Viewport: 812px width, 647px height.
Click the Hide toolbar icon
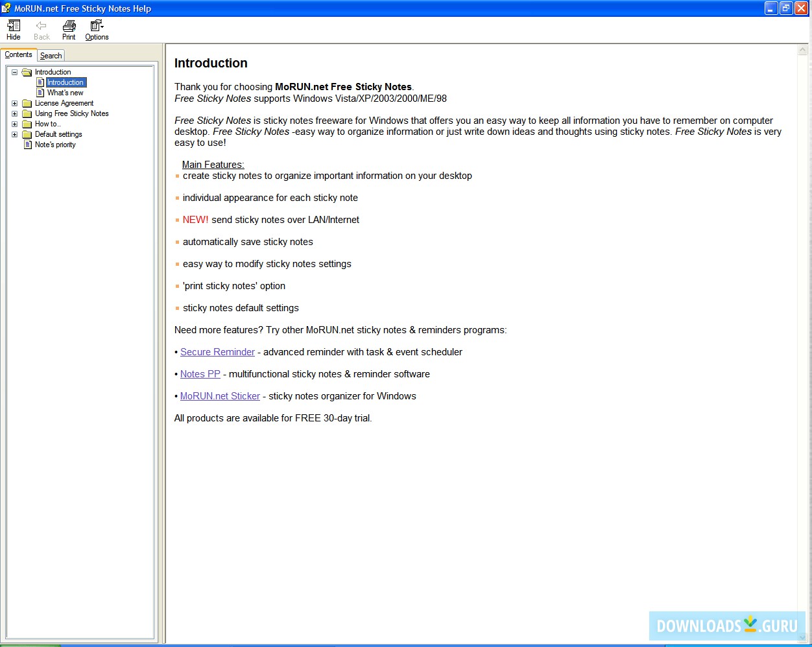click(13, 27)
